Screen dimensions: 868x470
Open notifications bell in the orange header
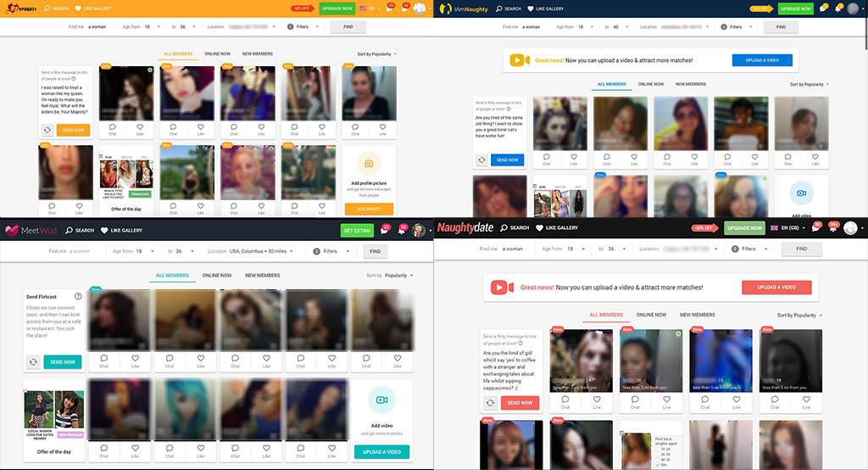point(404,8)
